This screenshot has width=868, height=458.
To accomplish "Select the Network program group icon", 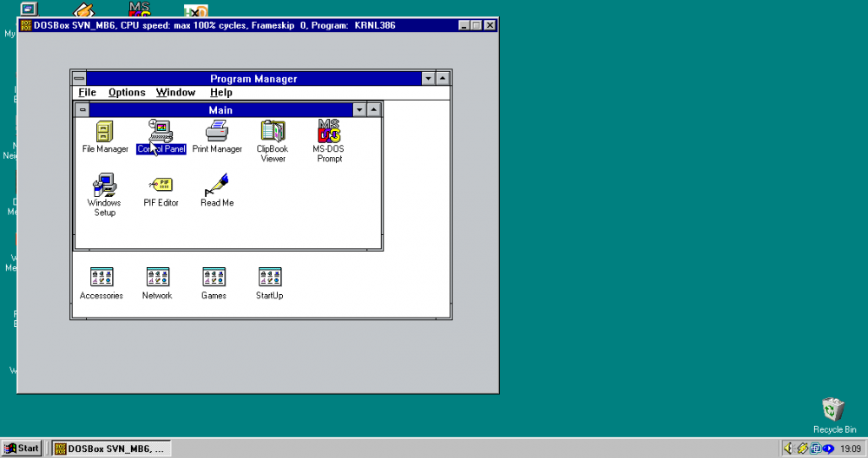I will tap(157, 284).
